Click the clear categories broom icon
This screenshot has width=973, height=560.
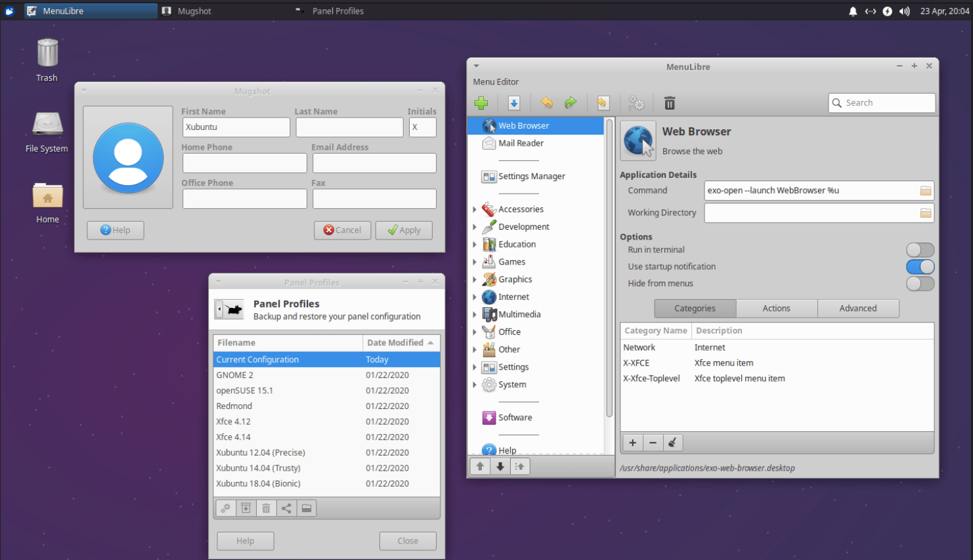pos(673,442)
